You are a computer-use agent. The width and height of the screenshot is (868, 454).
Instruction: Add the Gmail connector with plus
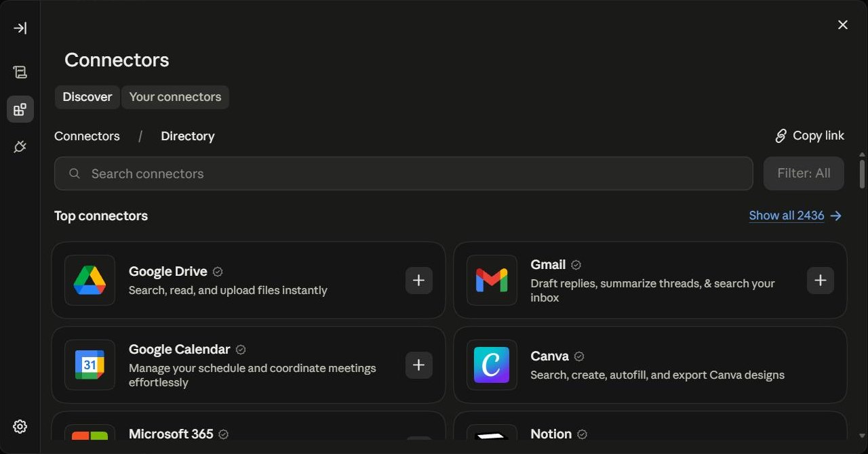pos(821,280)
